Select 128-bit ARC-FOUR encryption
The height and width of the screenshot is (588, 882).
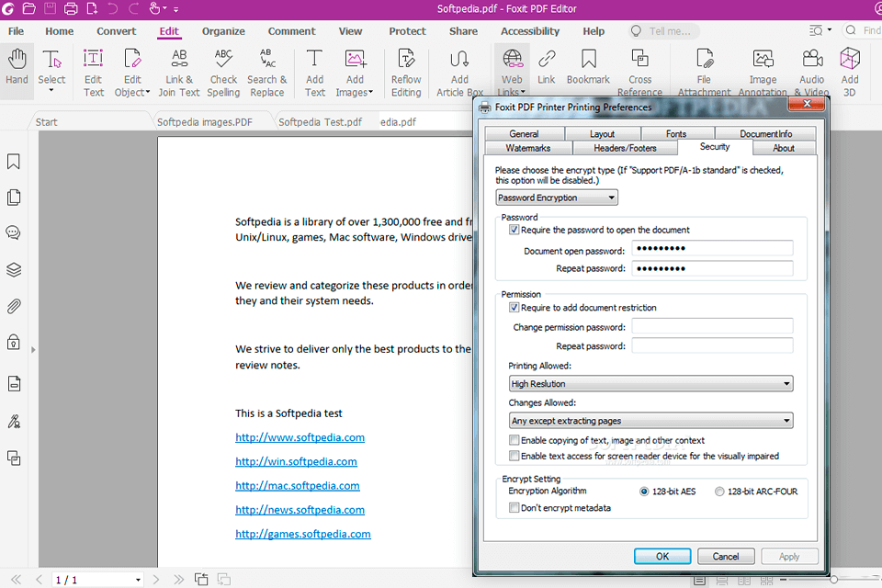pos(719,492)
